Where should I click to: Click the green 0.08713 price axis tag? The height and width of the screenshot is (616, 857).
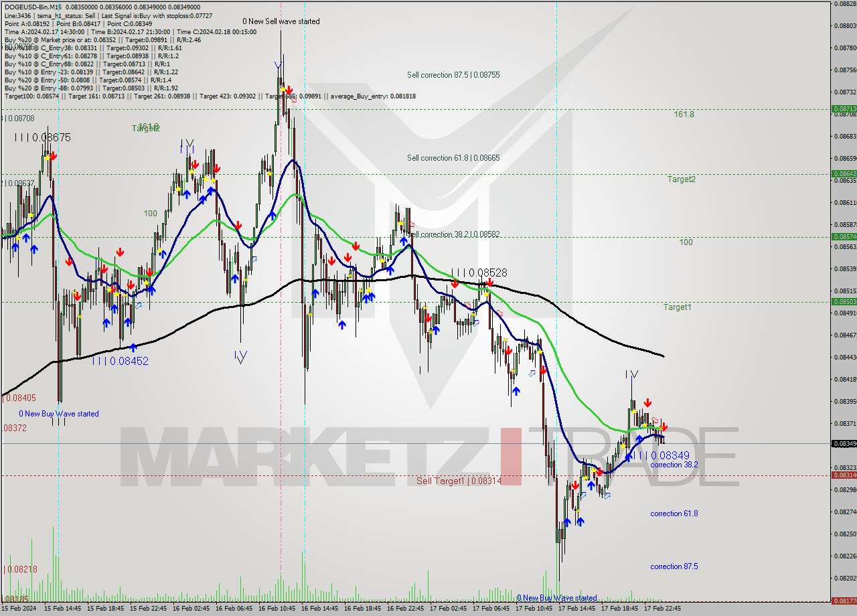click(x=844, y=108)
